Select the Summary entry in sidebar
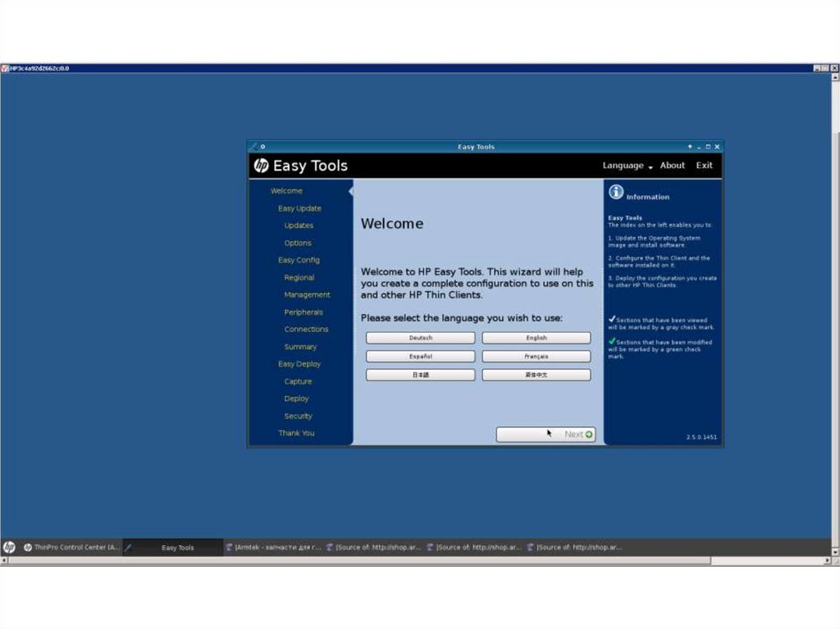This screenshot has height=629, width=840. [x=300, y=347]
